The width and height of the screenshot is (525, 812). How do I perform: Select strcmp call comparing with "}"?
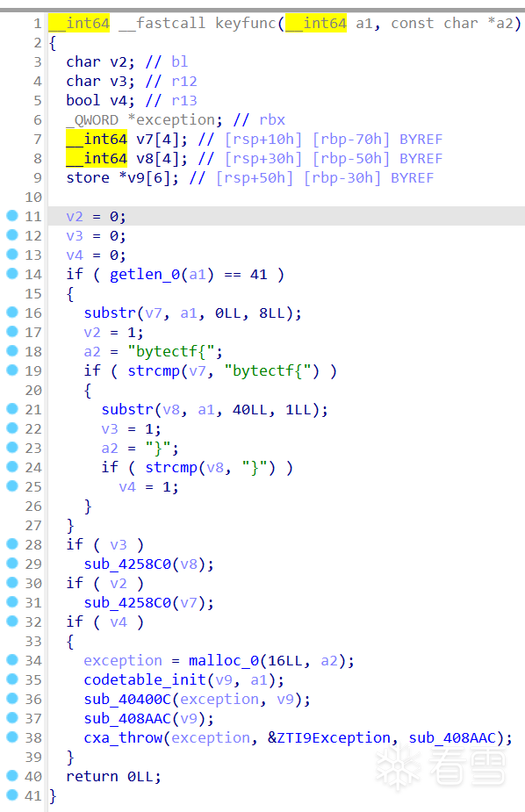(x=171, y=468)
